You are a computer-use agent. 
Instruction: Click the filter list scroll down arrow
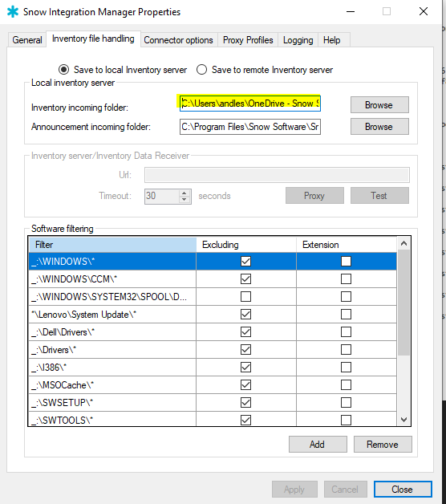pos(404,420)
